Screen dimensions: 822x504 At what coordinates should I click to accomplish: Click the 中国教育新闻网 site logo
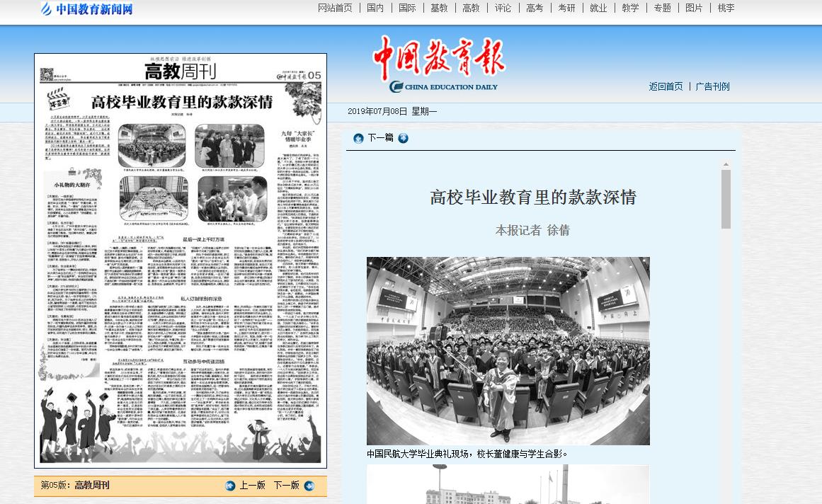(x=86, y=9)
